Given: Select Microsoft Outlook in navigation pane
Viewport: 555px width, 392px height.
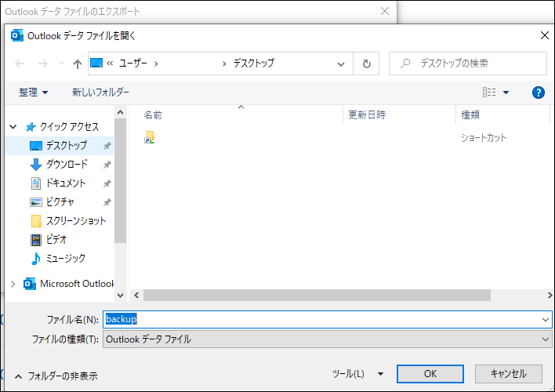Looking at the screenshot, I should [x=77, y=284].
